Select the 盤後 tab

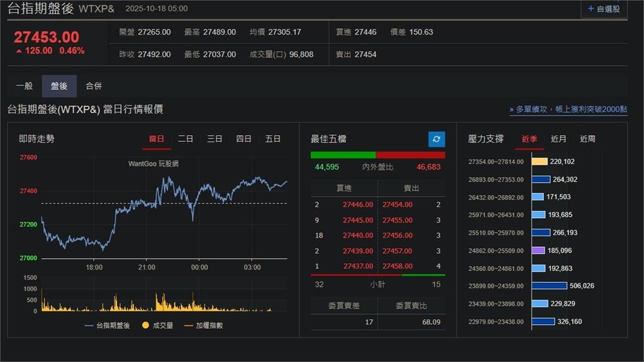[58, 85]
